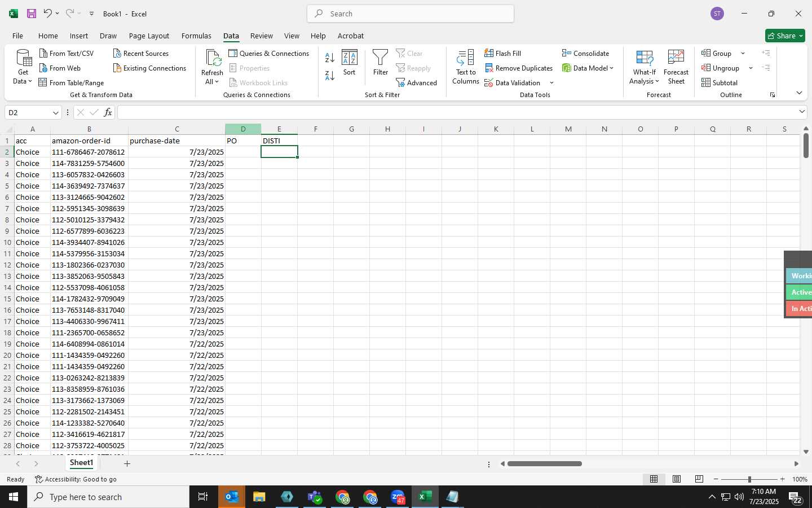
Task: Switch to Insert tab
Action: pyautogui.click(x=79, y=36)
